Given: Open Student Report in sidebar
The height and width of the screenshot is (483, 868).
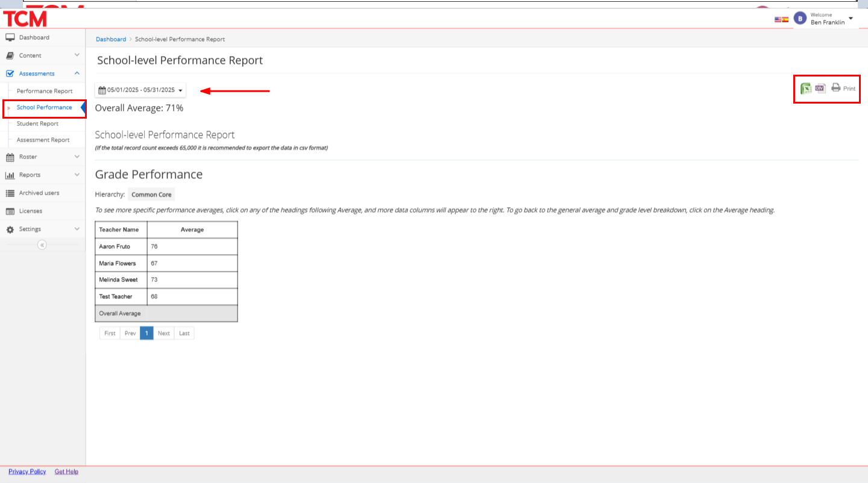Looking at the screenshot, I should [37, 123].
